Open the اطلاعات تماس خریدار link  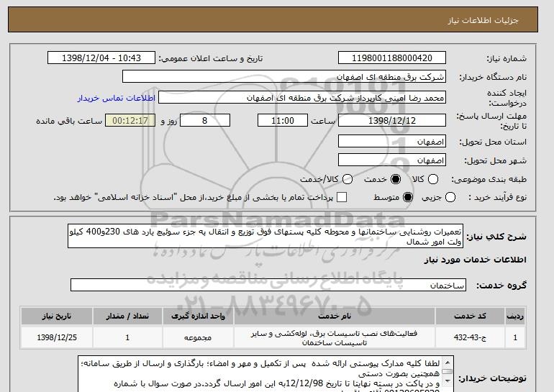click(x=117, y=98)
